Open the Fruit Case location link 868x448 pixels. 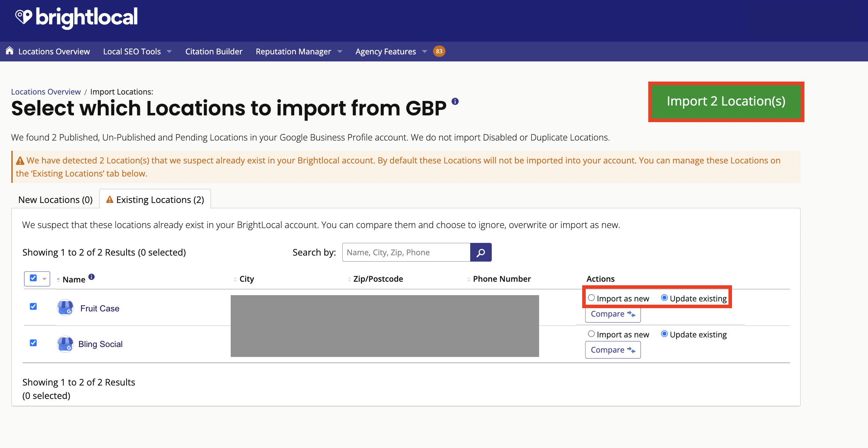tap(100, 309)
